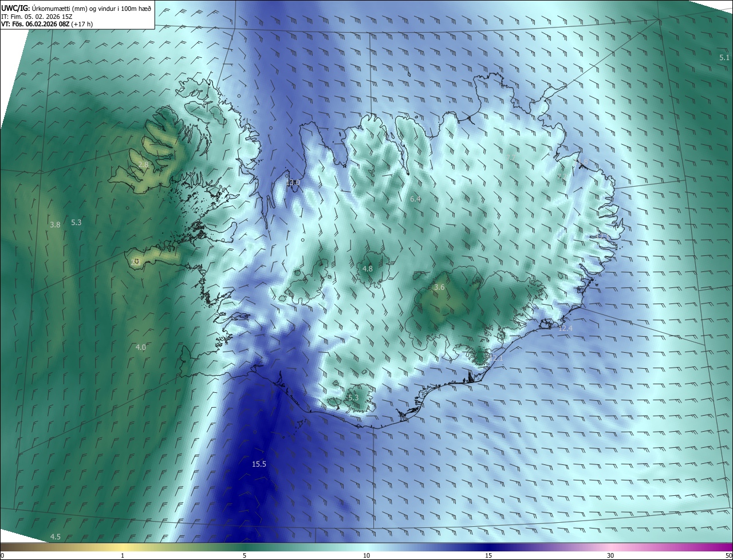Click the map value "4.0"
733x560 pixels.
(x=141, y=347)
